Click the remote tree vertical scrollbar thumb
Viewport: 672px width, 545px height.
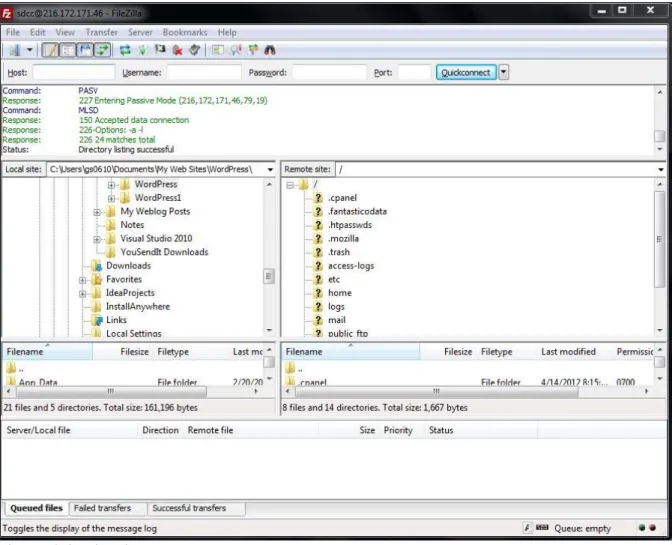click(x=660, y=239)
